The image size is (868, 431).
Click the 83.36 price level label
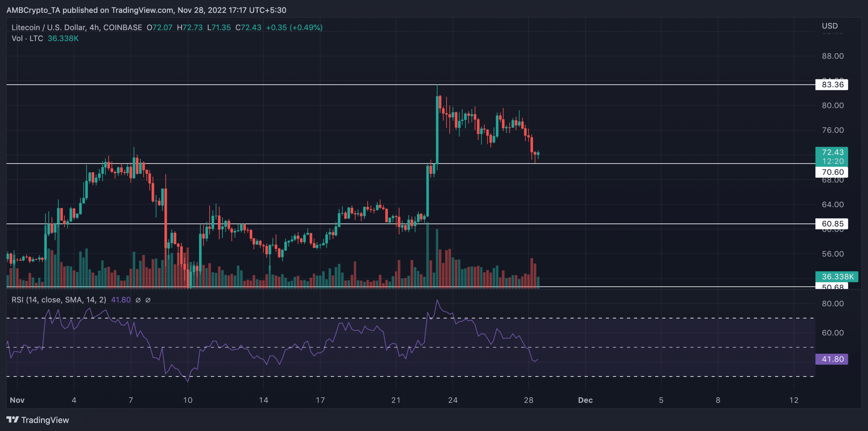(x=831, y=85)
